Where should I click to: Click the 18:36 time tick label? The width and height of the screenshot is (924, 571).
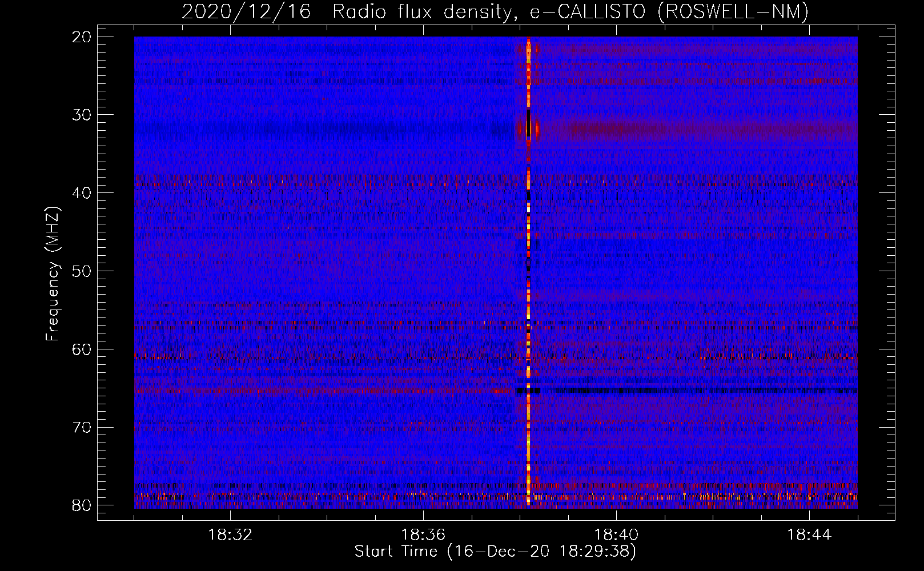pos(423,535)
